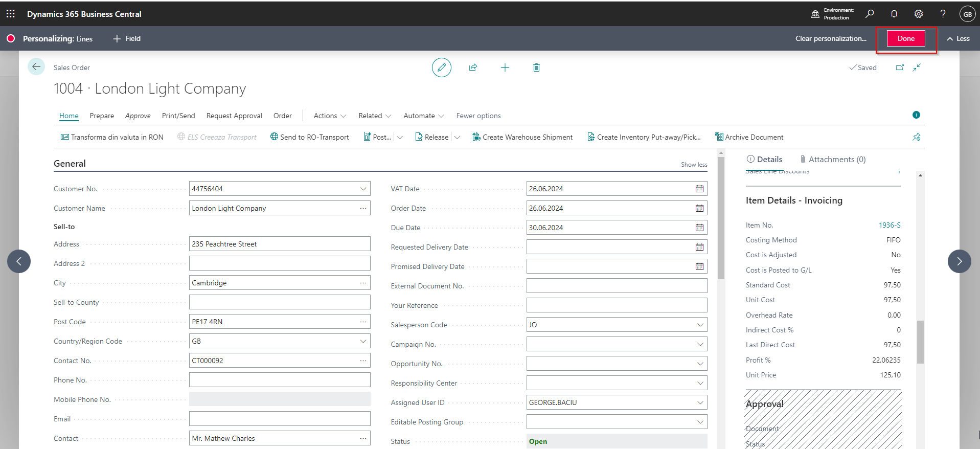
Task: Click Send to RO-Transport
Action: tap(310, 137)
